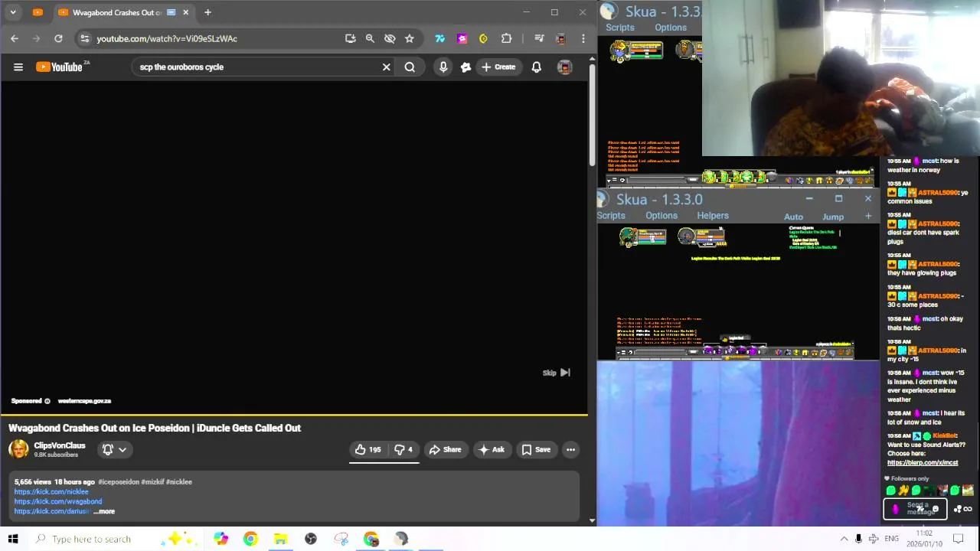980x551 pixels.
Task: Open ClipsVonClaus channel name
Action: click(59, 445)
